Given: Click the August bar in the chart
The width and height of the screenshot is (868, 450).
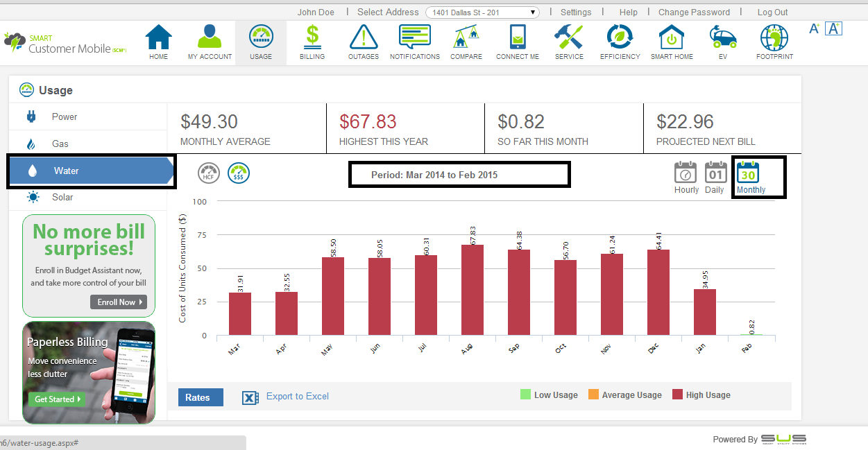Looking at the screenshot, I should pos(472,290).
